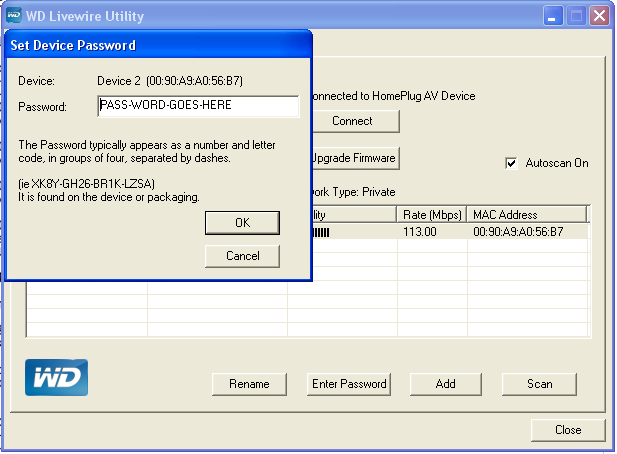
Task: Click the Enter Password button
Action: coord(349,384)
